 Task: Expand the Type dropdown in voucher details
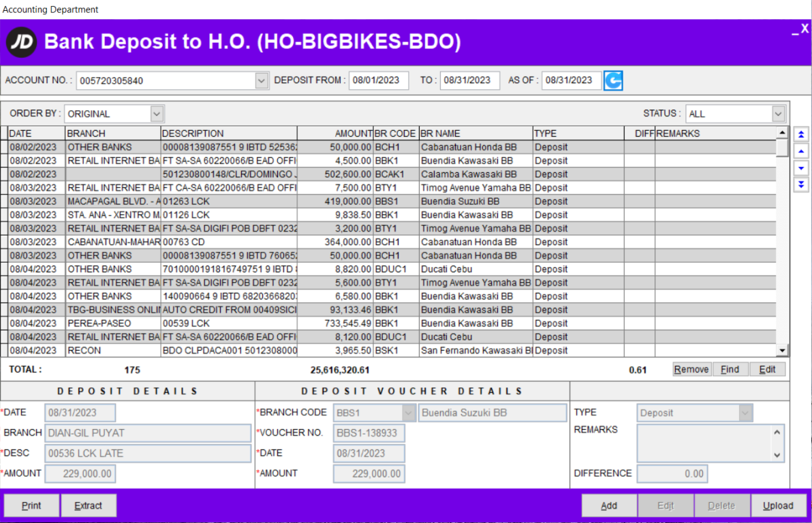[745, 413]
